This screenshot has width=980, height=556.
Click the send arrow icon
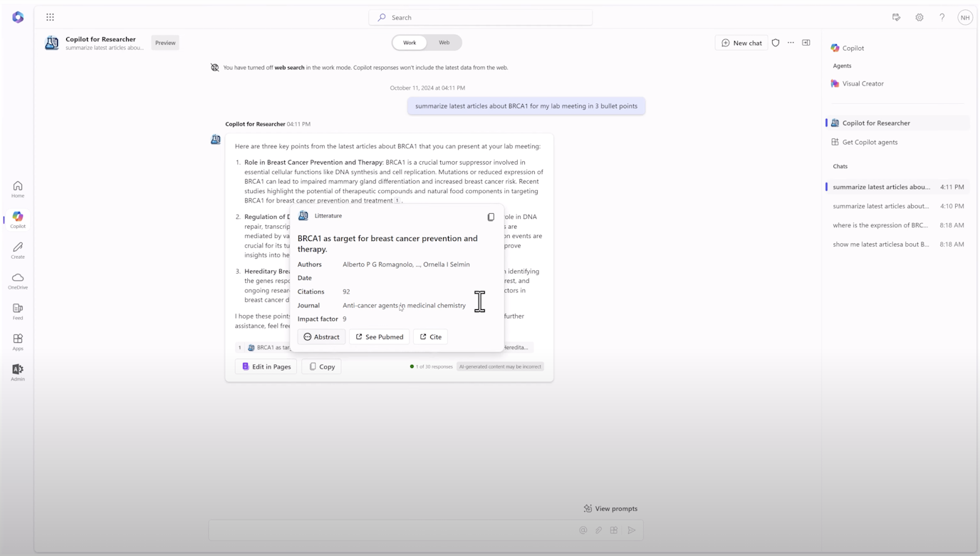coord(631,530)
